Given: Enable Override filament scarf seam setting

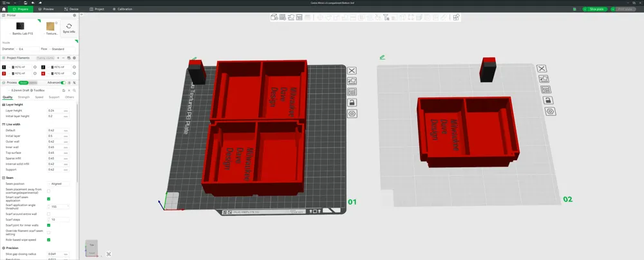Looking at the screenshot, I should [x=48, y=232].
